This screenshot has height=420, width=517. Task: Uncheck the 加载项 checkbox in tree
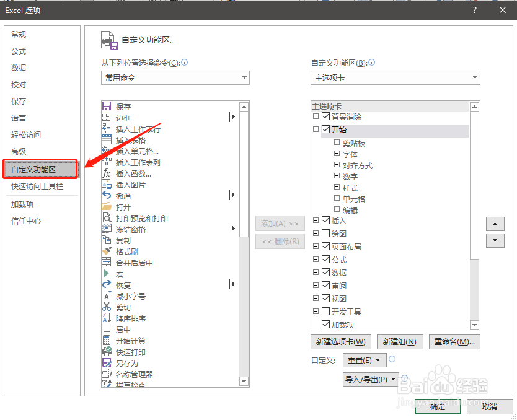pos(326,325)
